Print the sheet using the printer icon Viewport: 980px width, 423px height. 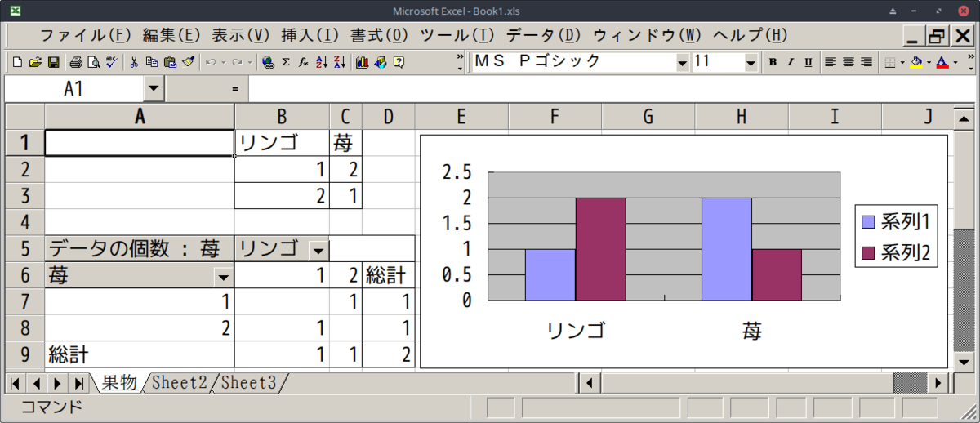(x=76, y=62)
